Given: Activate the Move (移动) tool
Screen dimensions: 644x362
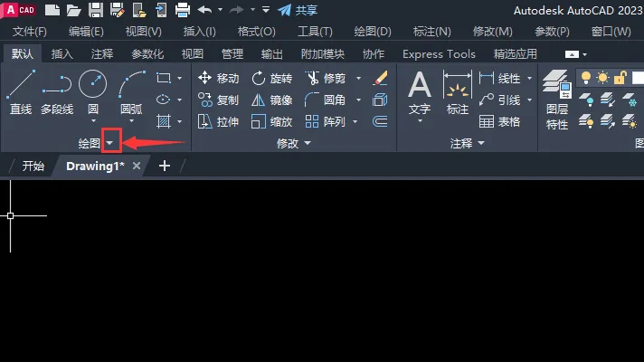Looking at the screenshot, I should pyautogui.click(x=218, y=78).
